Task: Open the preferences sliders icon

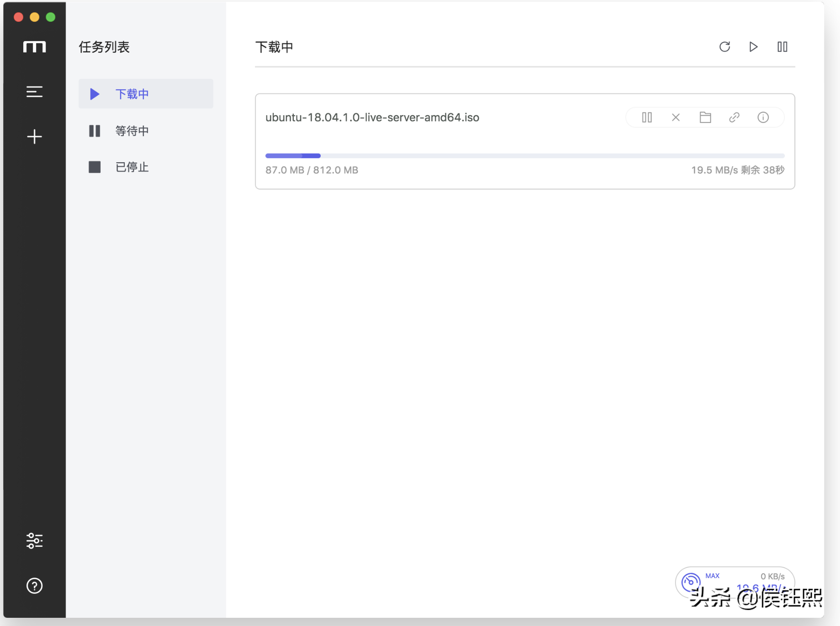Action: pos(35,541)
